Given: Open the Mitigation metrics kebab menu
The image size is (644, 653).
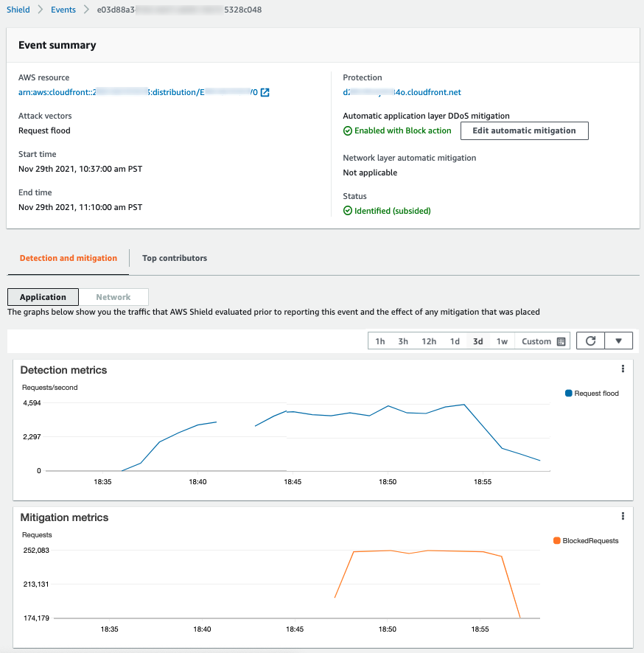Looking at the screenshot, I should tap(623, 516).
